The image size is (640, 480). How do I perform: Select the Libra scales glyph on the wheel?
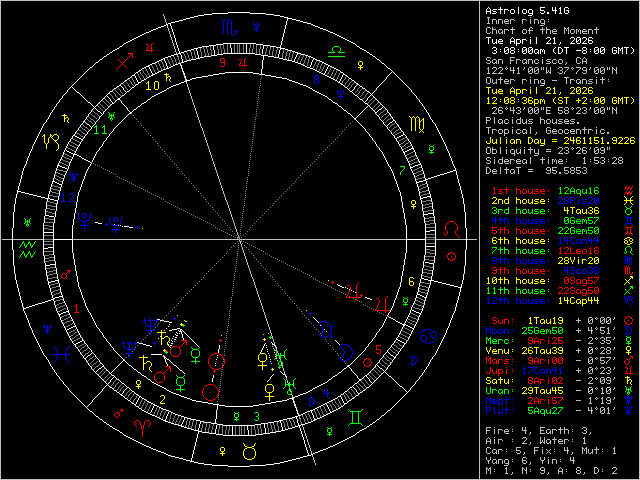[x=339, y=48]
